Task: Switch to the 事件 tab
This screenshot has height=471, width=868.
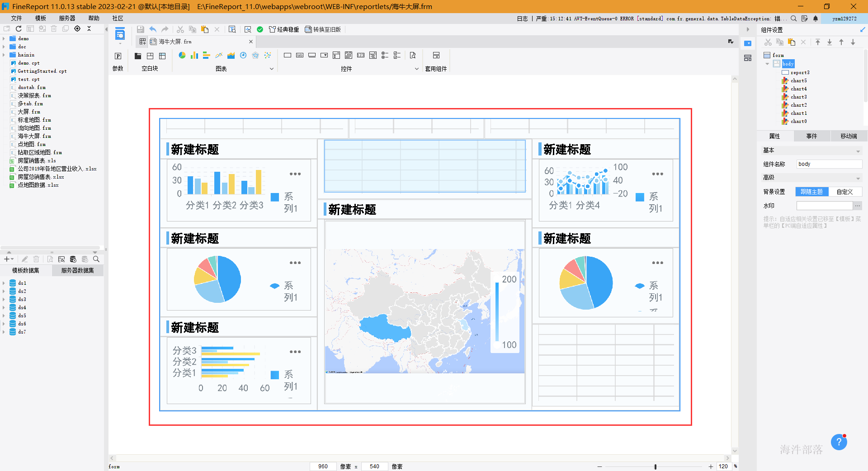Action: point(811,136)
